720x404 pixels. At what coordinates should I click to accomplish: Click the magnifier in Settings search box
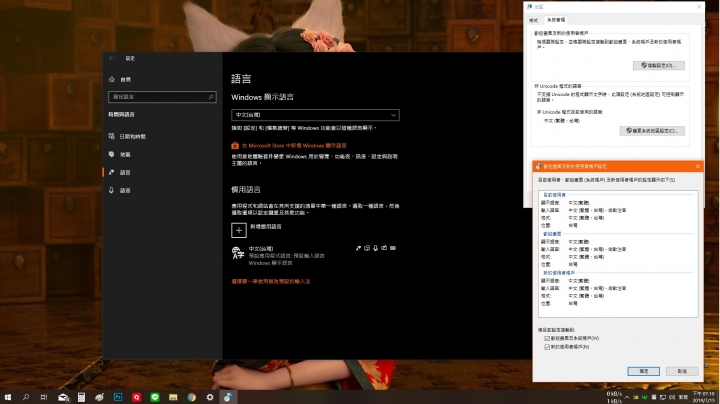coord(211,97)
